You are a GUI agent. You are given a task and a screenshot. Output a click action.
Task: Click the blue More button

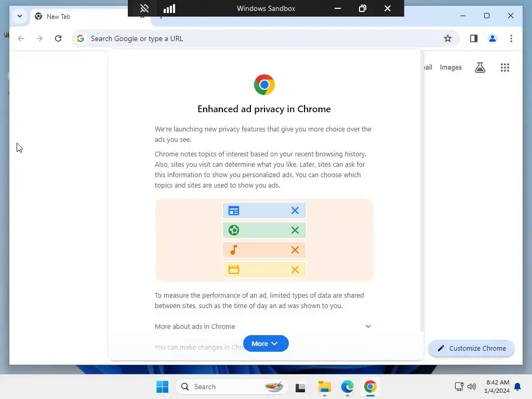(265, 344)
